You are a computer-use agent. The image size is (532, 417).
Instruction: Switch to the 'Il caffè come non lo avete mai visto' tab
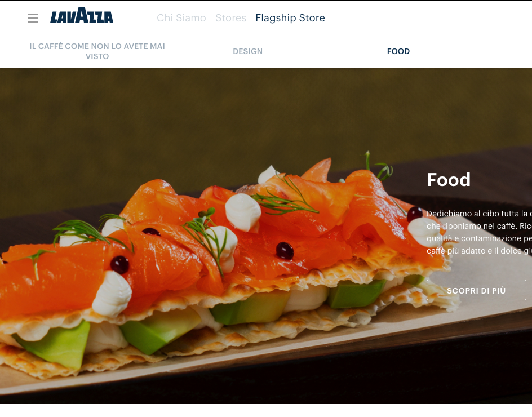[97, 51]
